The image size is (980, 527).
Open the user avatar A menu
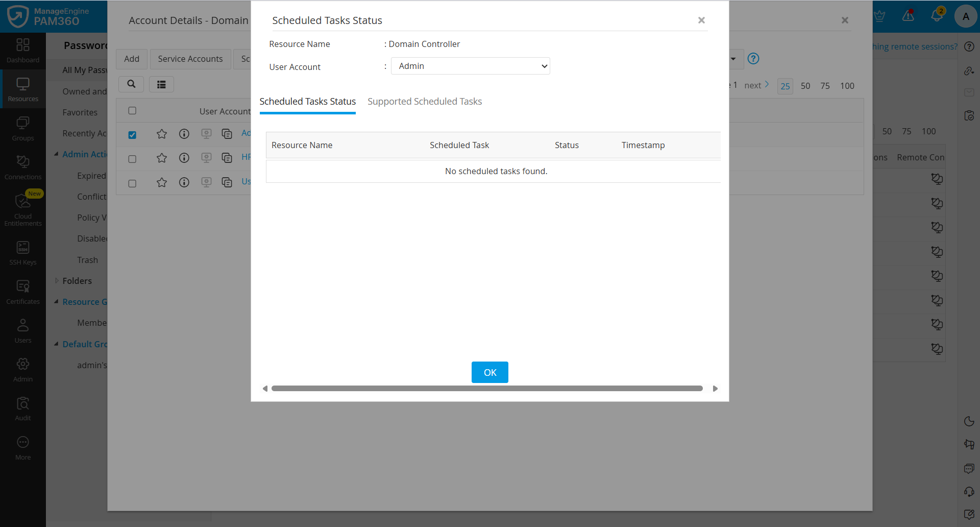[x=966, y=16]
